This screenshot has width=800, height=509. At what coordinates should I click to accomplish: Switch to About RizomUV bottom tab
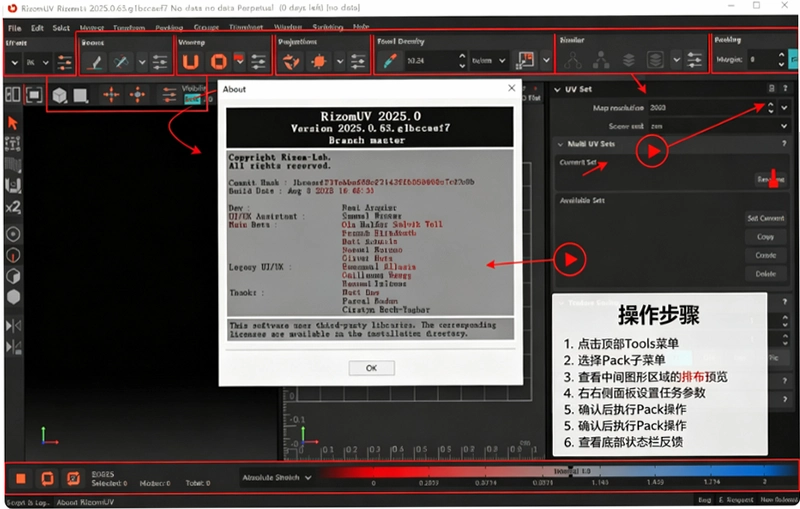tap(85, 502)
